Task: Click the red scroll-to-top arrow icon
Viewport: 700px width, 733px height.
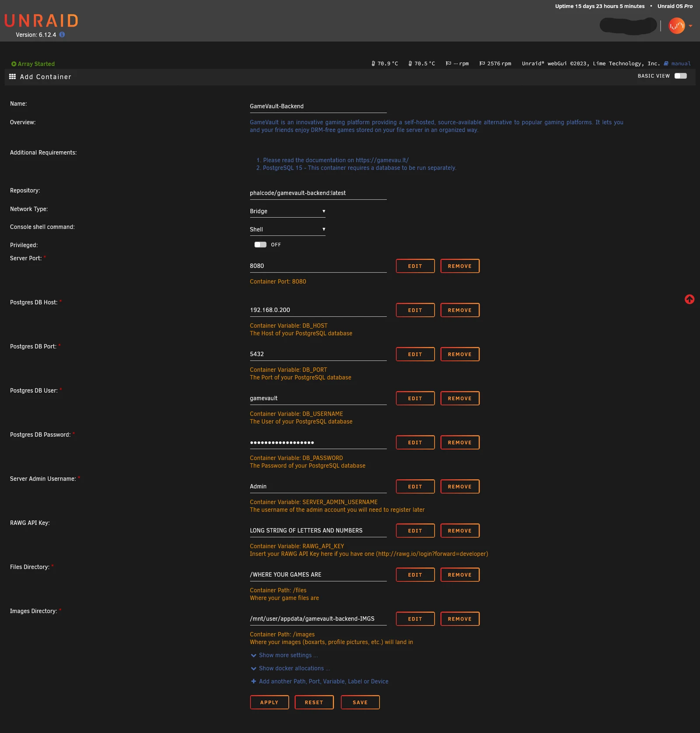Action: (x=689, y=299)
